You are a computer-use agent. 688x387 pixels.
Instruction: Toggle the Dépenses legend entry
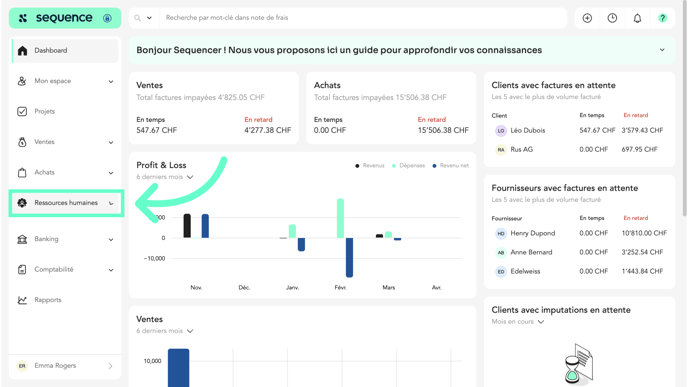(408, 165)
